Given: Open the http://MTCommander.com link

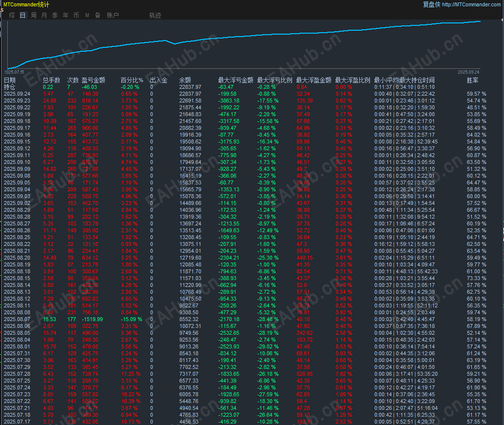Looking at the screenshot, I should pos(471,4).
